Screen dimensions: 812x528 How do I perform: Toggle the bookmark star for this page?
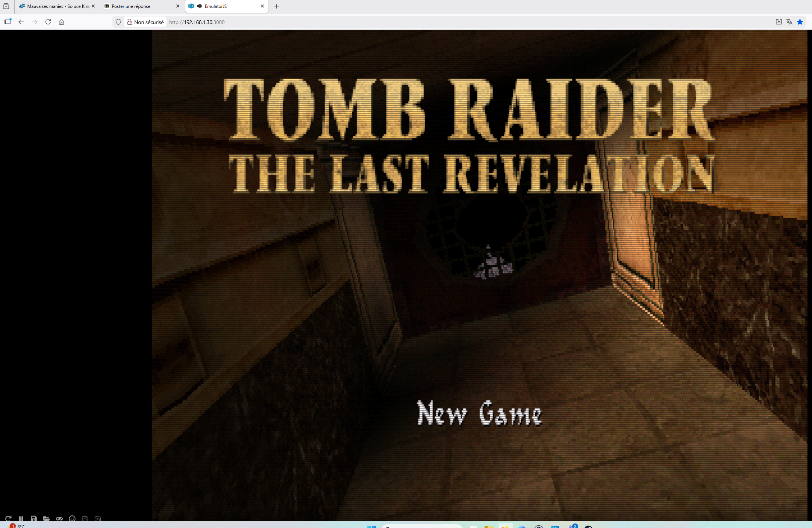tap(800, 22)
